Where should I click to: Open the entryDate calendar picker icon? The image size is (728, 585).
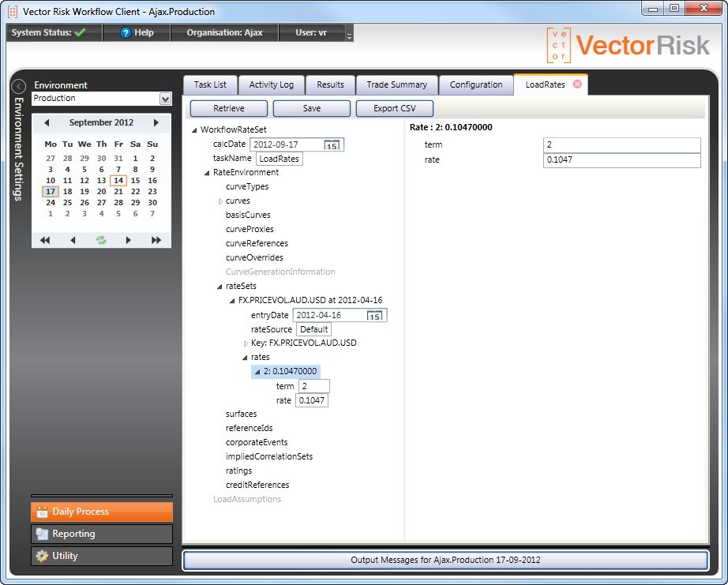point(374,316)
